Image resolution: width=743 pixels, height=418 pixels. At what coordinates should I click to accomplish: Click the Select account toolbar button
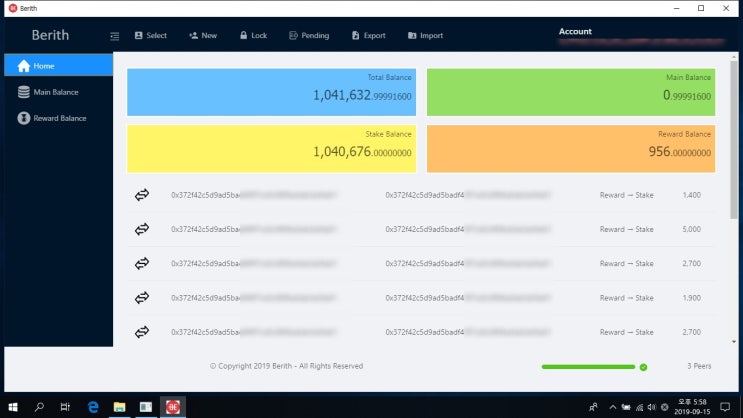151,36
